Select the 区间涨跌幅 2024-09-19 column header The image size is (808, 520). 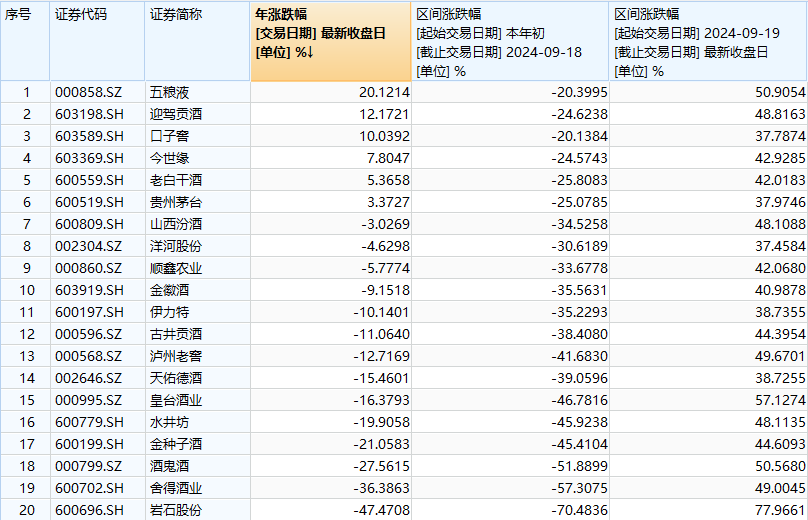pos(709,41)
